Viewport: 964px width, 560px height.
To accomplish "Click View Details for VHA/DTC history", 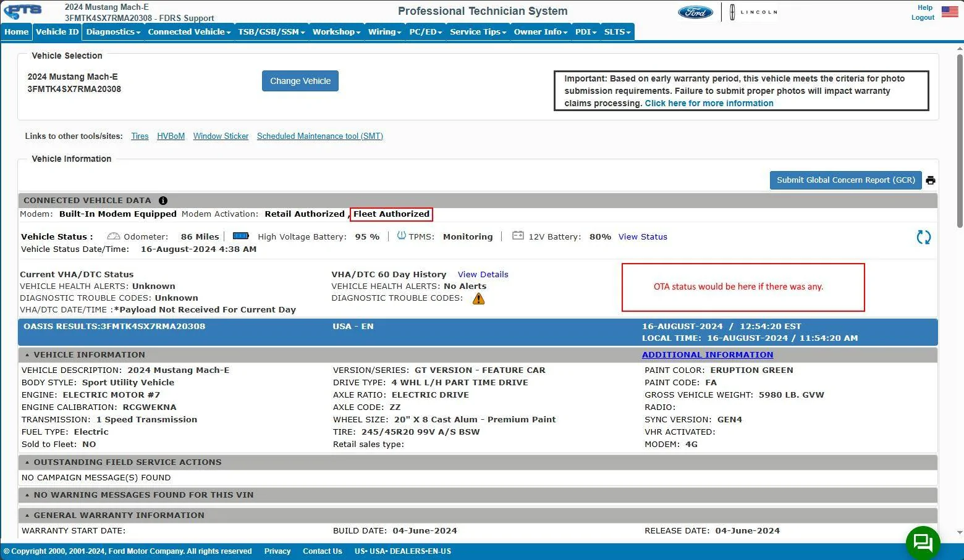I will click(483, 275).
